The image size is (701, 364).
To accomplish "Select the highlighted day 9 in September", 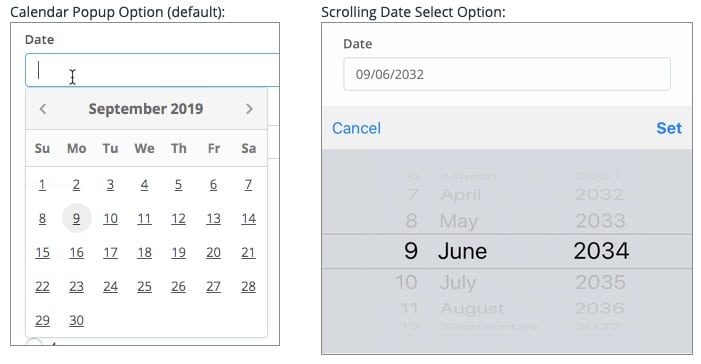I will (76, 218).
